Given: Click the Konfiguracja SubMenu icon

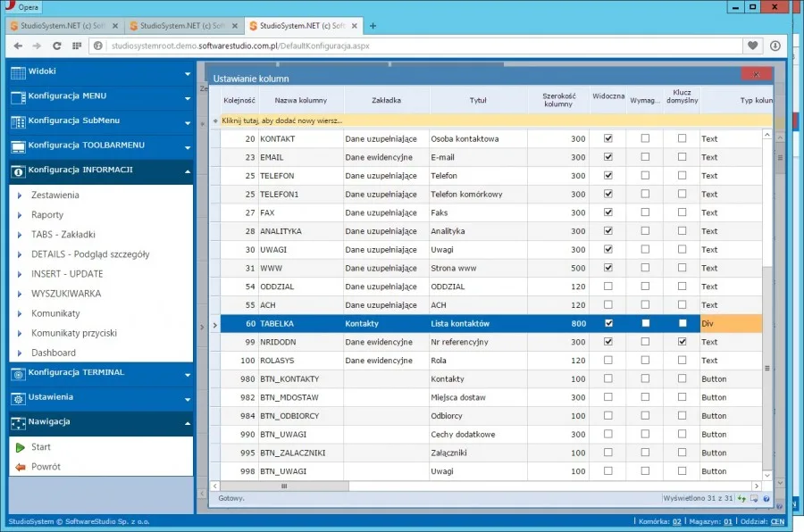Looking at the screenshot, I should click(x=18, y=122).
